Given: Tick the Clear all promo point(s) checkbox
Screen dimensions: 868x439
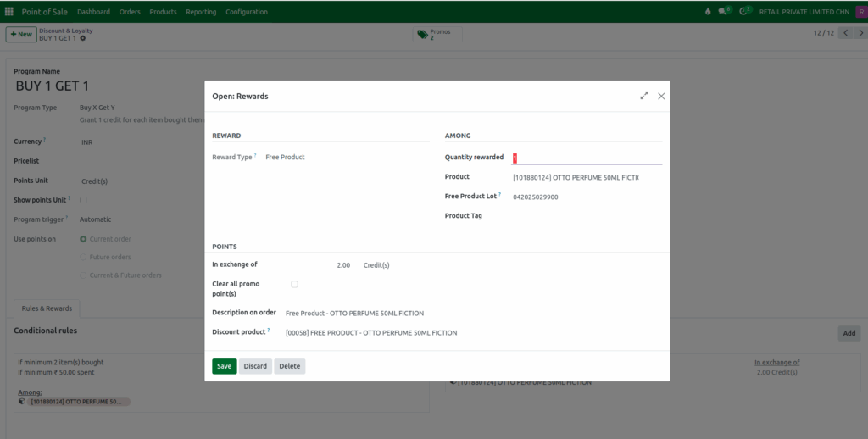Looking at the screenshot, I should 294,284.
